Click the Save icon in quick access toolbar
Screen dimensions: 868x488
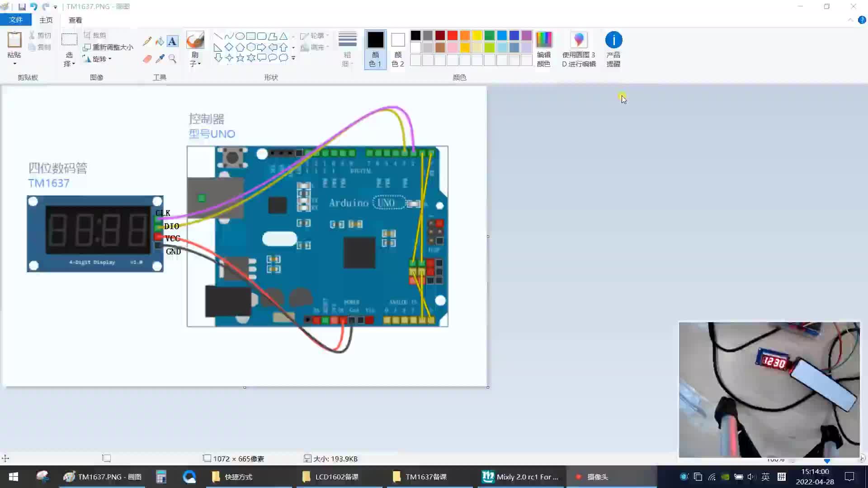(22, 7)
